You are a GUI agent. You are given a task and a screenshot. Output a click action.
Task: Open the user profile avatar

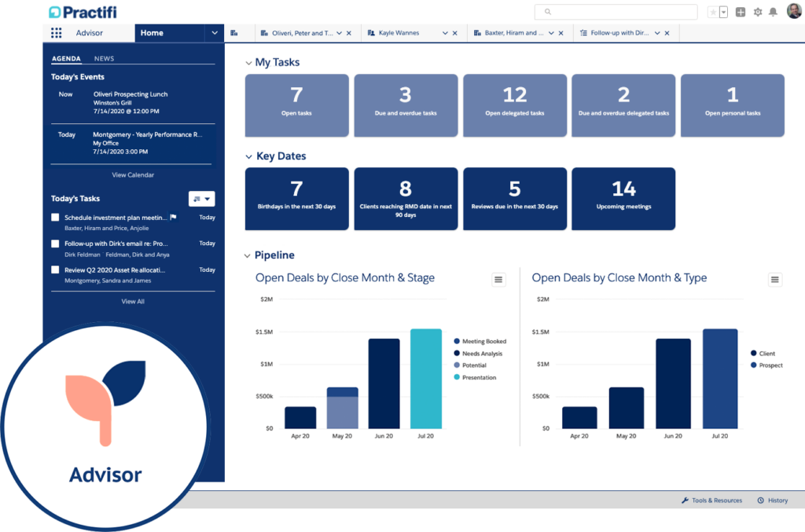794,12
